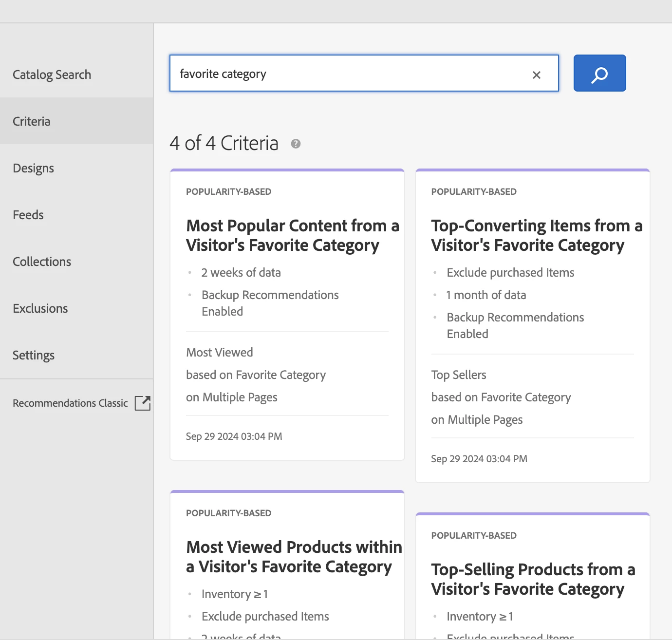Open the Catalog Search section
The height and width of the screenshot is (640, 672).
click(x=52, y=75)
